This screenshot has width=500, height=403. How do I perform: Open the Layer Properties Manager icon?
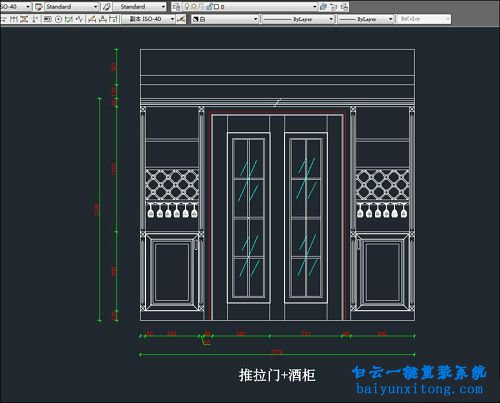tap(176, 7)
